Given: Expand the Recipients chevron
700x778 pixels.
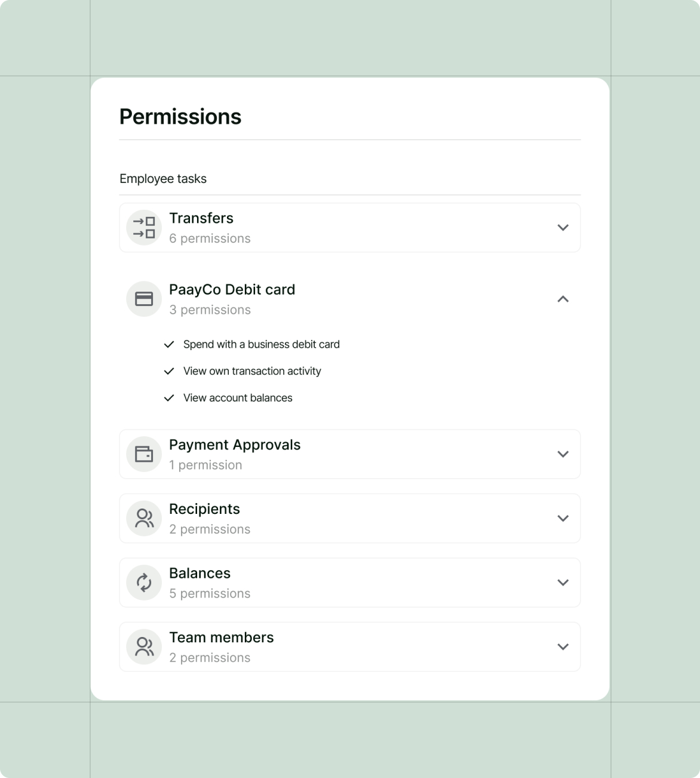Looking at the screenshot, I should click(x=563, y=518).
